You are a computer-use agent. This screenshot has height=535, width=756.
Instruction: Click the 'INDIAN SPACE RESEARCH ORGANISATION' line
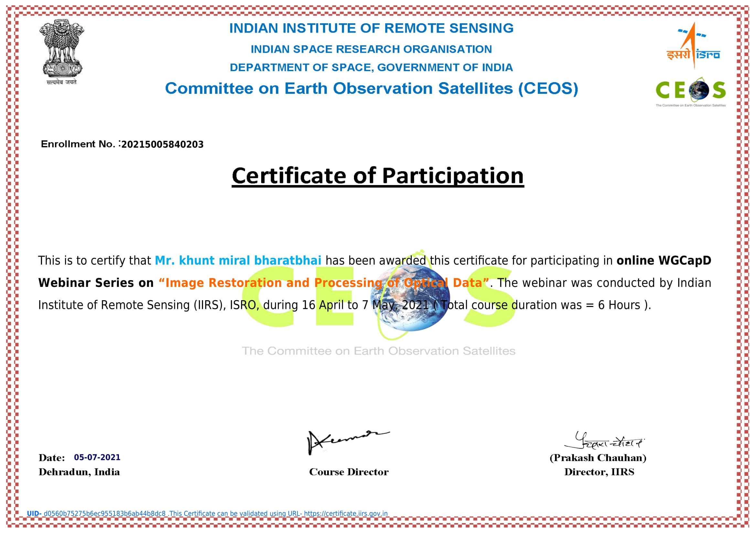pos(371,49)
